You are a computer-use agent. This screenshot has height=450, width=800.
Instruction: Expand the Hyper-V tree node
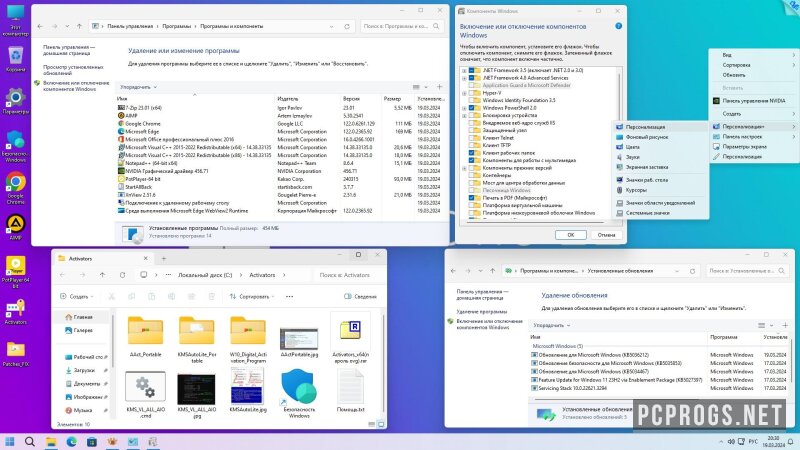(464, 93)
